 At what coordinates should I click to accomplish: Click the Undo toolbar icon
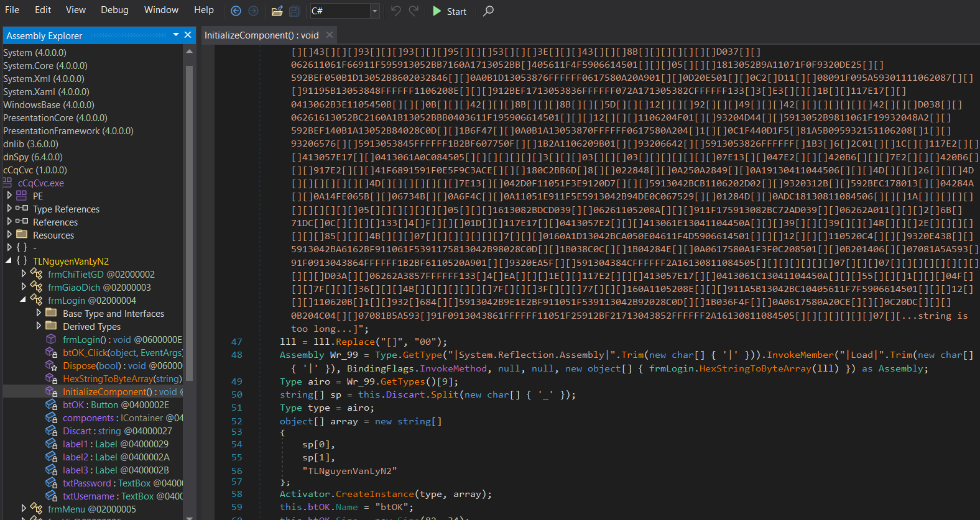395,11
